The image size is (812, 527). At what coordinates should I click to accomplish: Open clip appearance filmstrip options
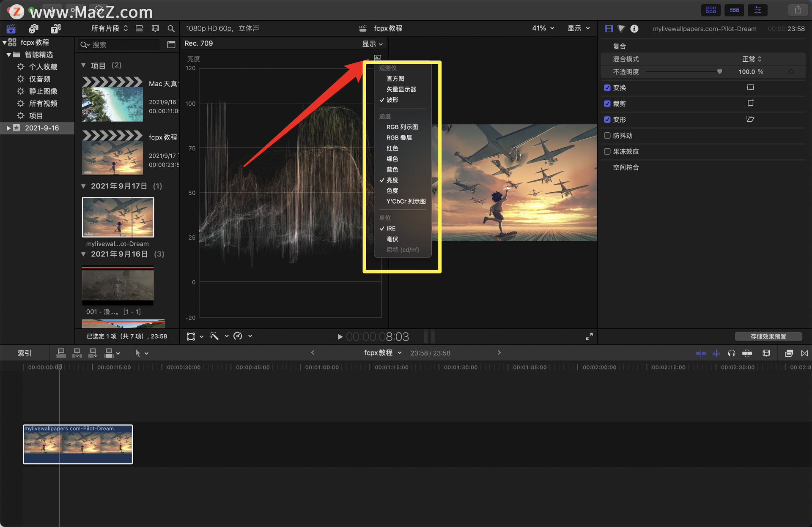pyautogui.click(x=155, y=29)
